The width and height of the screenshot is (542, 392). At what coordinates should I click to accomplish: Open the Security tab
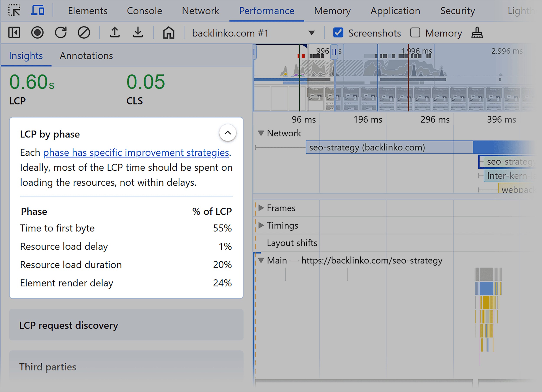457,11
